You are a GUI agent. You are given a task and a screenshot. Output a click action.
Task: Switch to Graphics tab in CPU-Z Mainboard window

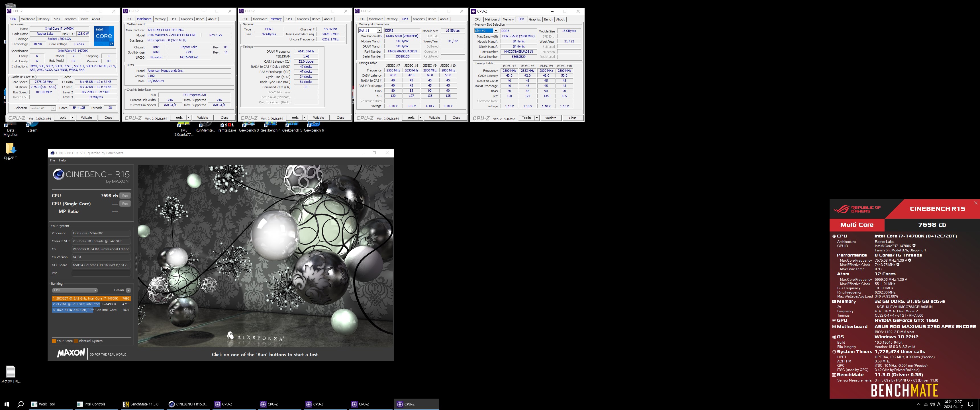coord(187,19)
